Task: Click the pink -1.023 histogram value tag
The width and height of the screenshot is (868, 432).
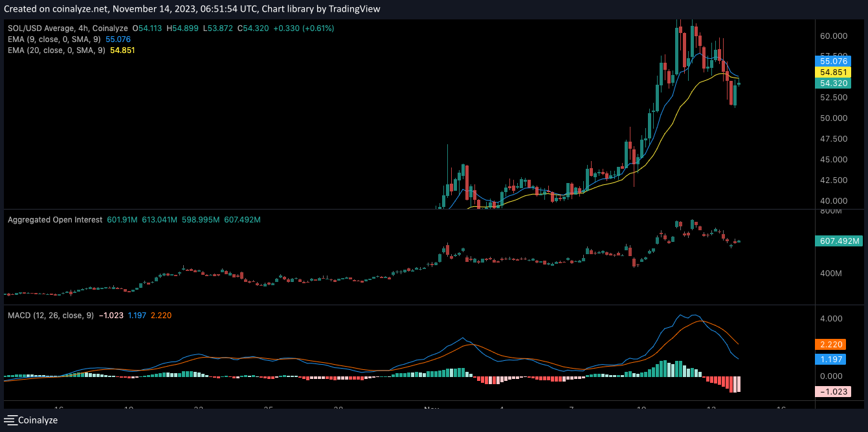Action: pos(832,391)
